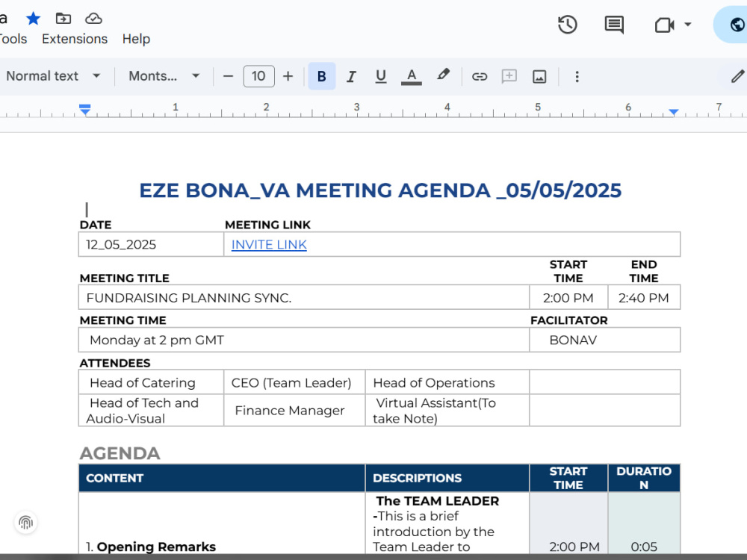
Task: Click the 2:00 PM start time cell under meeting title
Action: [x=568, y=298]
